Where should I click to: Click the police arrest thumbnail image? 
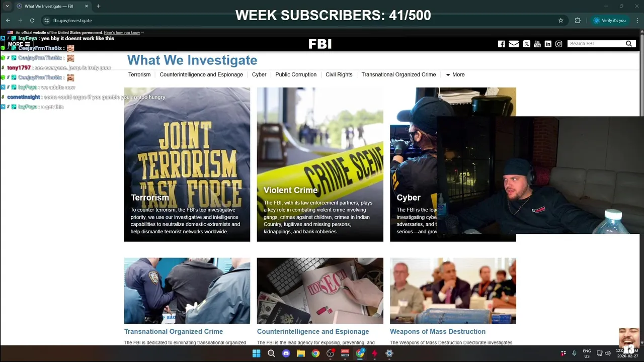point(187,291)
